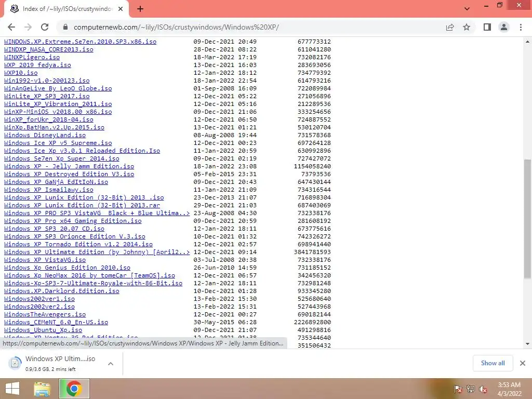Download WXP10.iso
This screenshot has height=399, width=532.
point(21,73)
